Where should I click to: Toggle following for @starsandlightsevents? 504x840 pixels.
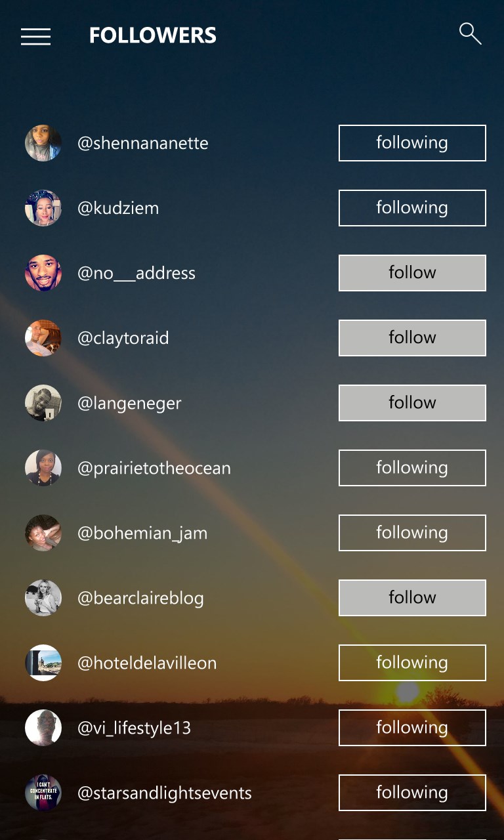412,793
